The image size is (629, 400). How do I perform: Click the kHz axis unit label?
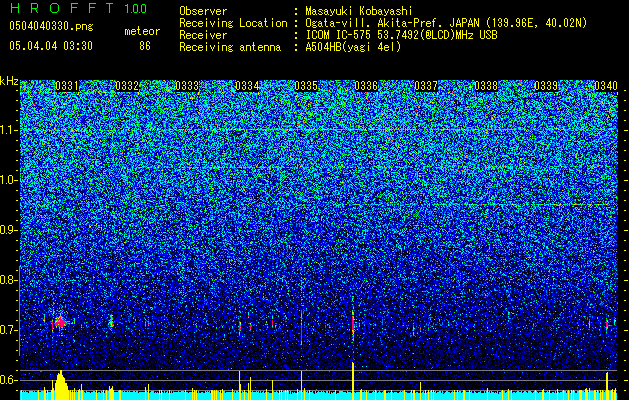pos(9,81)
